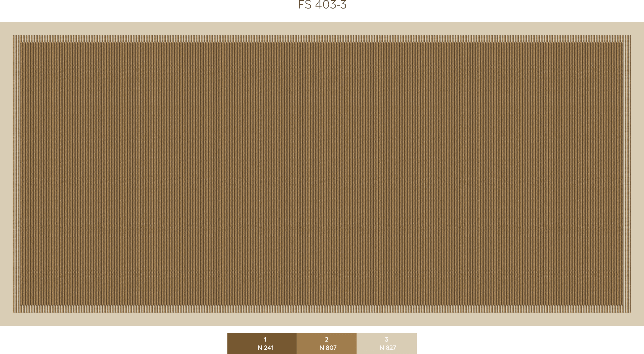Click the beige frame below the rug

[x=322, y=319]
